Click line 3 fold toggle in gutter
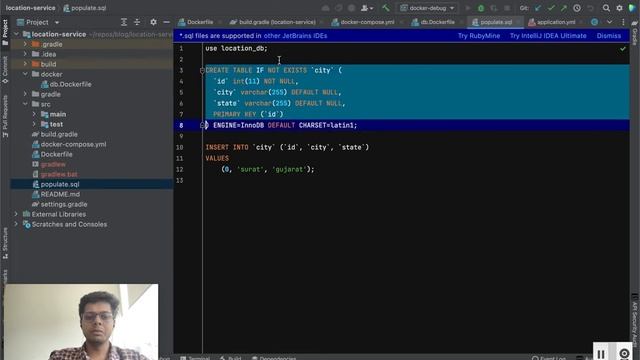 pyautogui.click(x=202, y=71)
